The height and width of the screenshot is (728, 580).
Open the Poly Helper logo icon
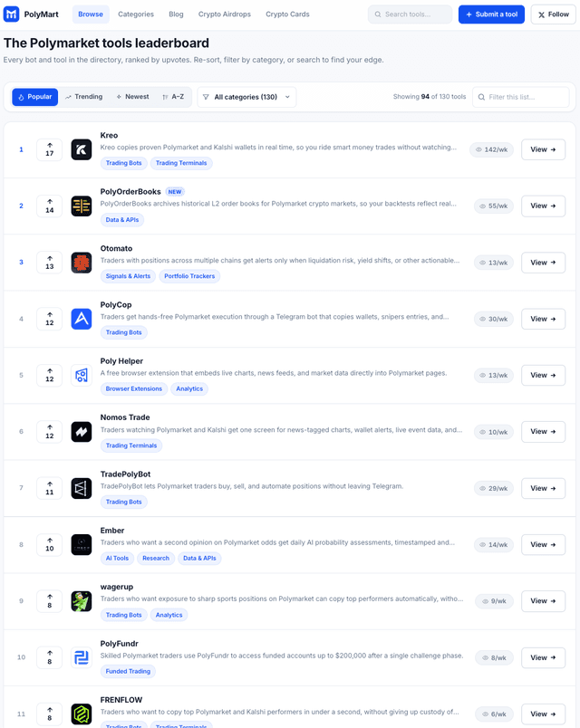[x=82, y=375]
